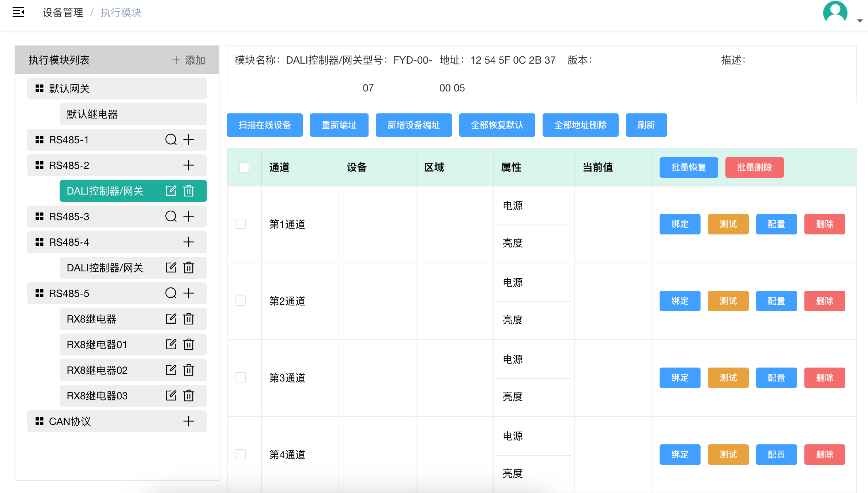
Task: Check the 第1通道 row checkbox
Action: (241, 224)
